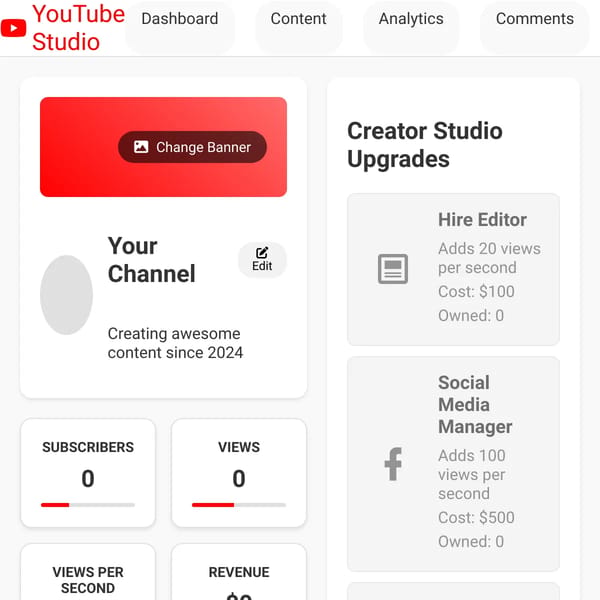
Task: Click the image icon in Change Banner
Action: coord(141,147)
